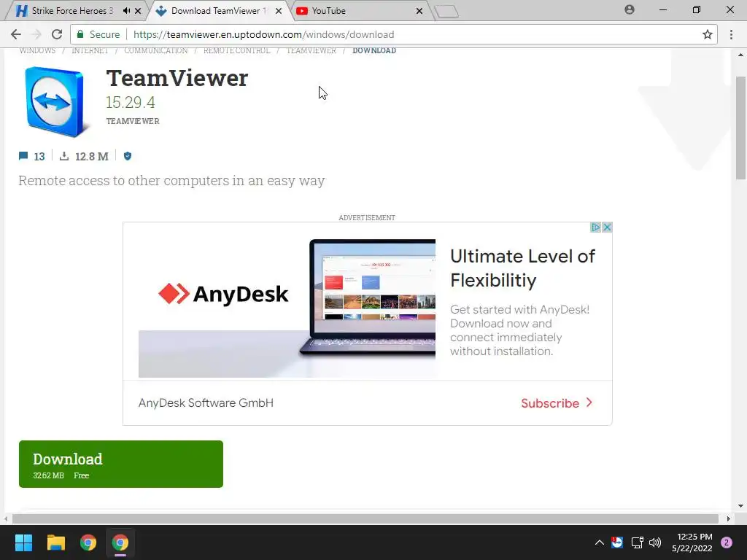The image size is (747, 560).
Task: Click the TeamViewer title heading
Action: pyautogui.click(x=177, y=78)
